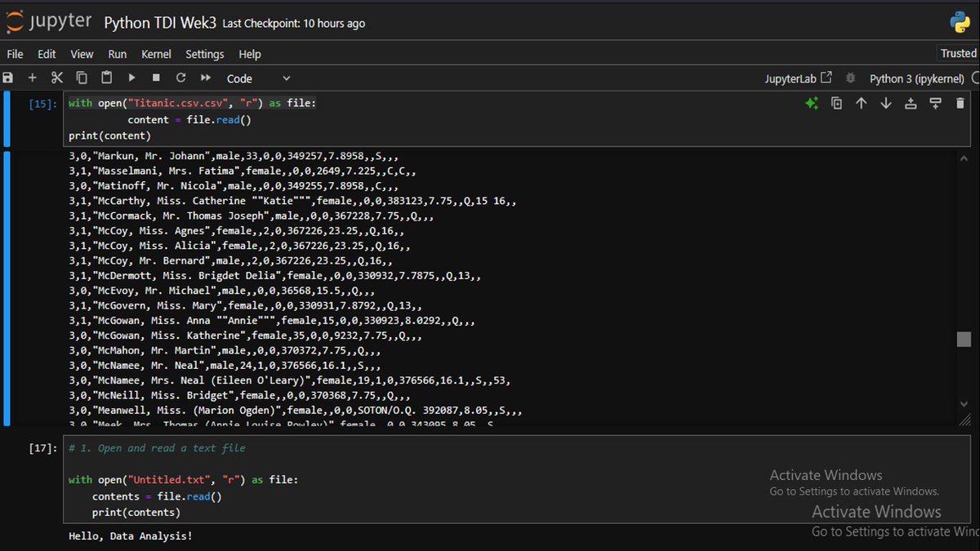
Task: Click the output scrollbar thumb
Action: (964, 340)
